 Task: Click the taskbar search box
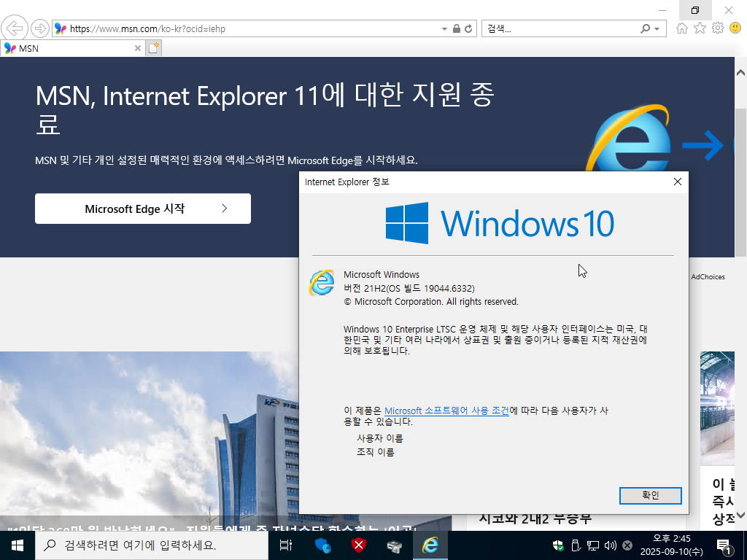[x=152, y=545]
